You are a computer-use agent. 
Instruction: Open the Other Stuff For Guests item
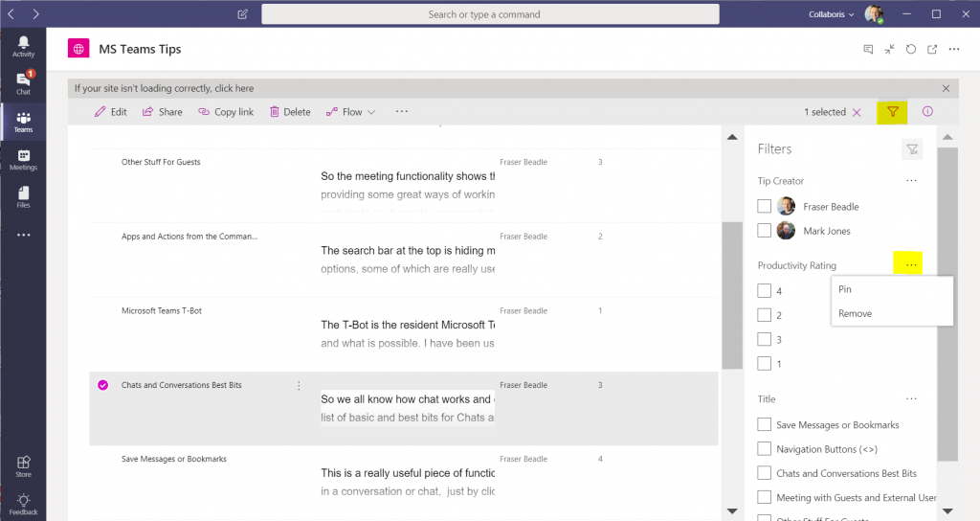(x=161, y=162)
